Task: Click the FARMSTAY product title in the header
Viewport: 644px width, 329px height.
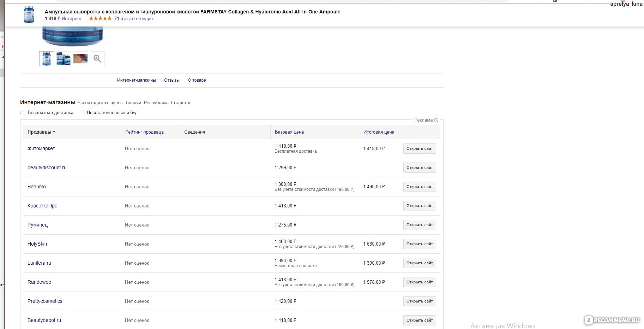Action: pos(192,12)
